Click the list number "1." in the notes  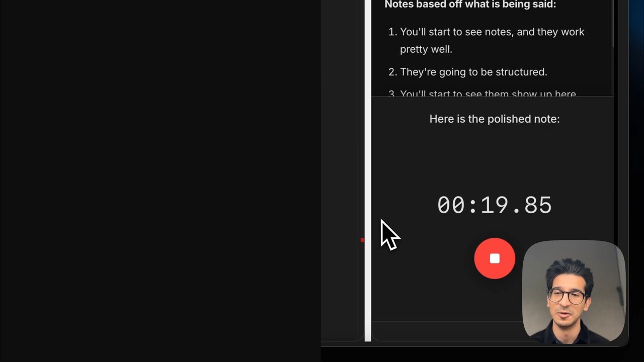click(392, 32)
